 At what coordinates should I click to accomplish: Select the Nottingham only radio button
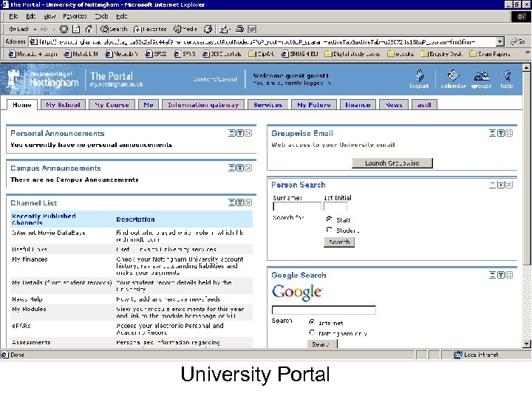pyautogui.click(x=312, y=332)
